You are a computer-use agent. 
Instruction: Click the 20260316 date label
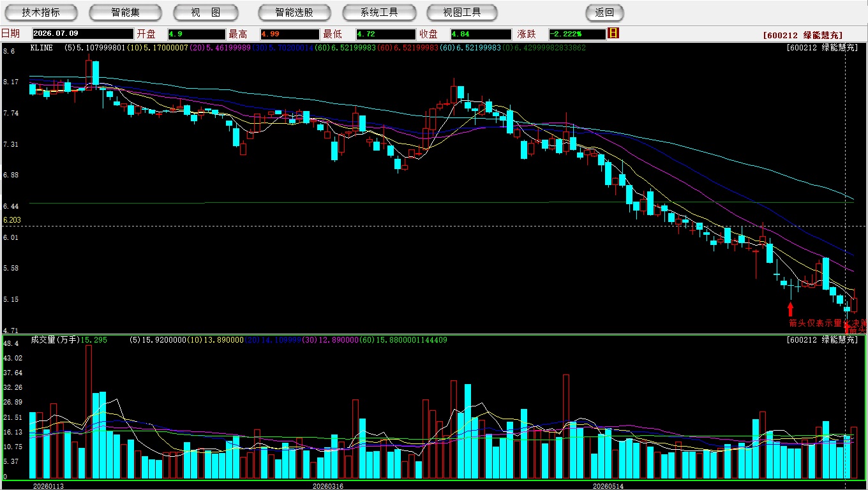point(328,486)
